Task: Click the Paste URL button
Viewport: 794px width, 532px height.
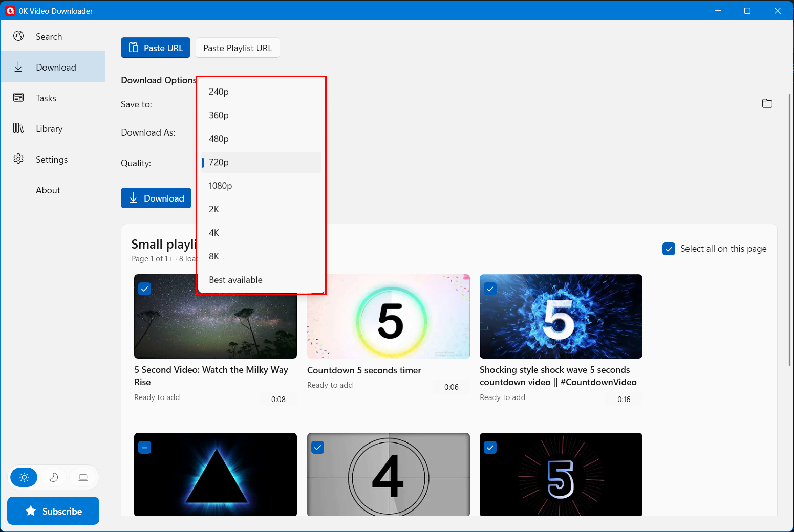Action: point(156,48)
